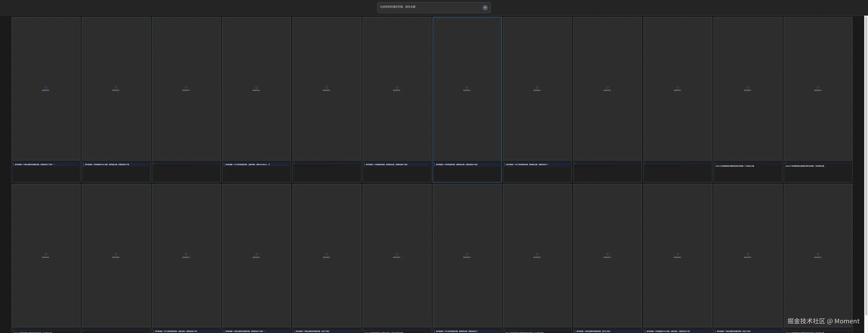This screenshot has height=333, width=868.
Task: Click the 掘金技术社区 @ Moment watermark text
Action: coord(823,321)
